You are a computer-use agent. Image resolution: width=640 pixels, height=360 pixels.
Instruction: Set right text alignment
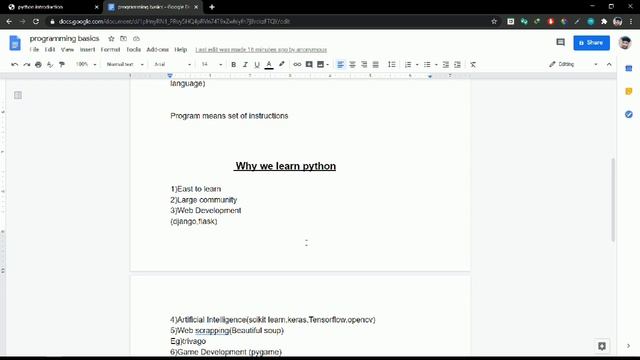(x=364, y=64)
